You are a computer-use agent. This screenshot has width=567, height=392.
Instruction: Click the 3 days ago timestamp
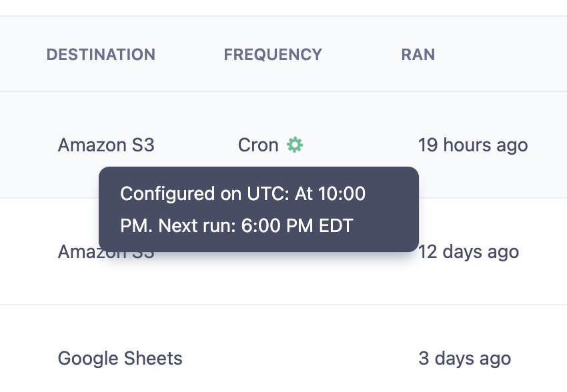464,358
